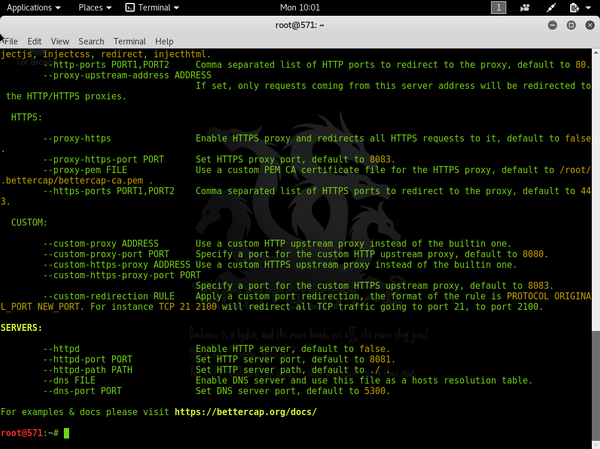Image resolution: width=600 pixels, height=449 pixels.
Task: Select workspace 1 indicator
Action: [499, 8]
